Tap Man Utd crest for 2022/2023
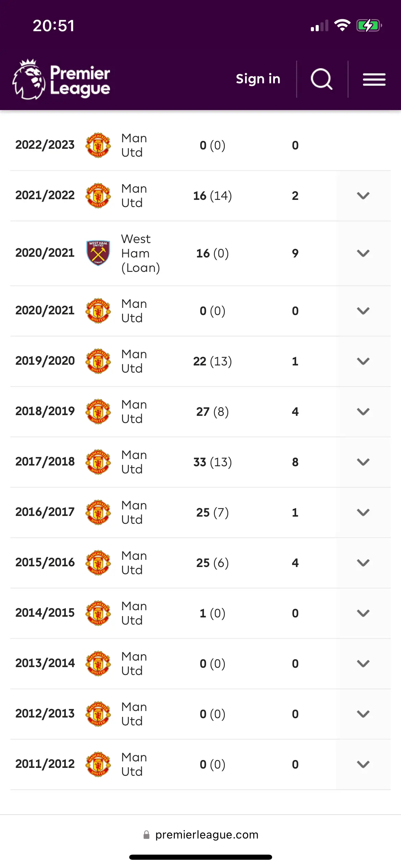401x868 pixels. click(98, 145)
